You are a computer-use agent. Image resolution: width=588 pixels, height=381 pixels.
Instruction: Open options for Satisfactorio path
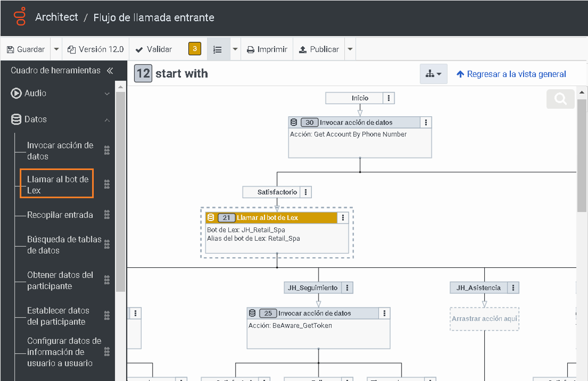point(306,192)
